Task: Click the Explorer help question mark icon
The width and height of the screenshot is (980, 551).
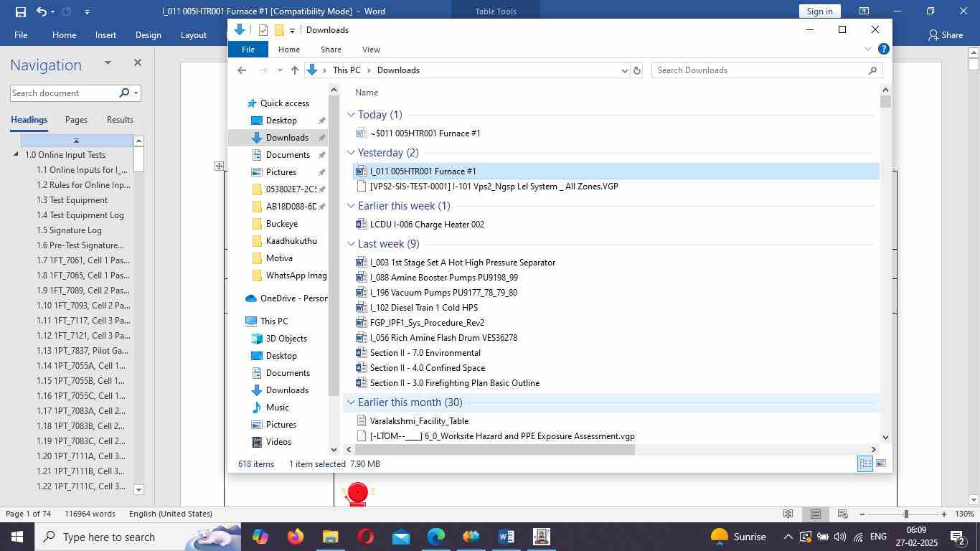Action: point(884,49)
